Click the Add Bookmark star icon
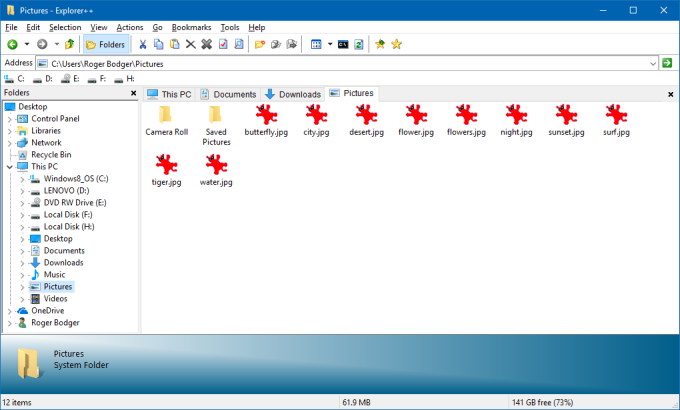The height and width of the screenshot is (410, 680). (x=380, y=44)
